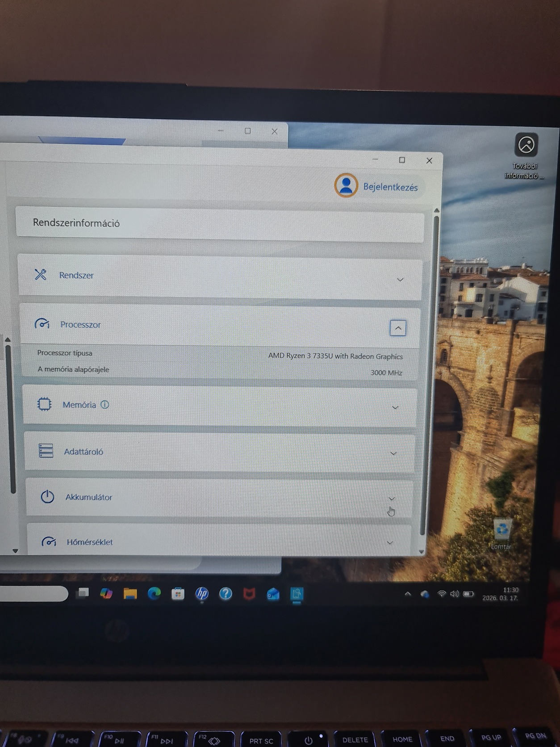Click the Bejelentkezés user avatar icon

(x=346, y=185)
